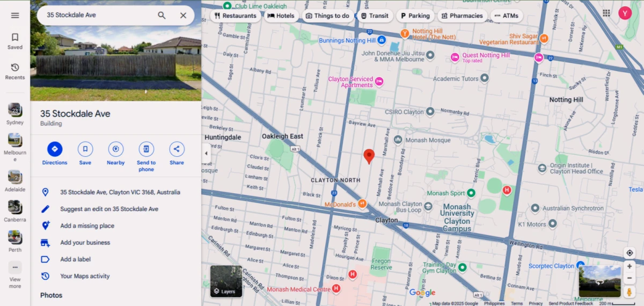Select Quest Notting Hill hotel marker
Image resolution: width=644 pixels, height=306 pixels.
pyautogui.click(x=455, y=57)
